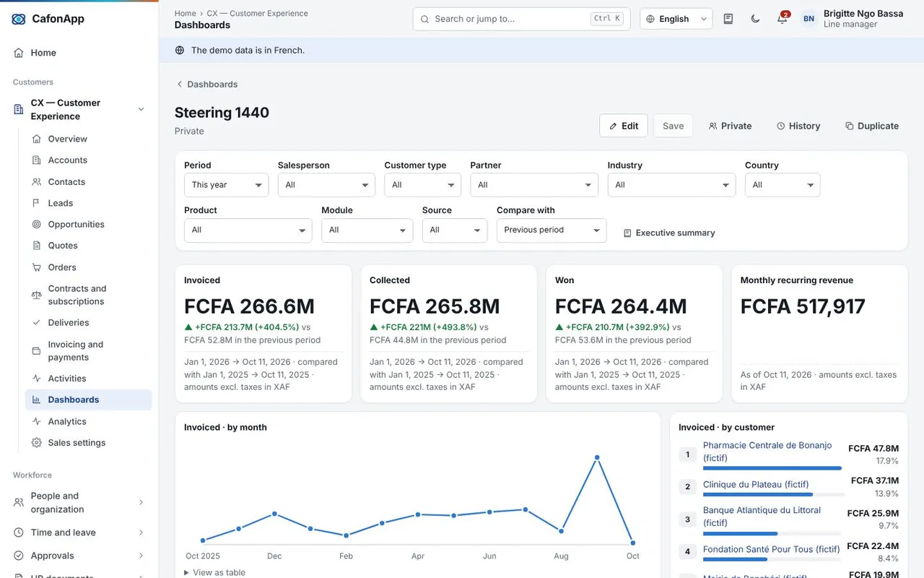Open Deliveries in the sidebar
Image resolution: width=924 pixels, height=578 pixels.
click(88, 323)
